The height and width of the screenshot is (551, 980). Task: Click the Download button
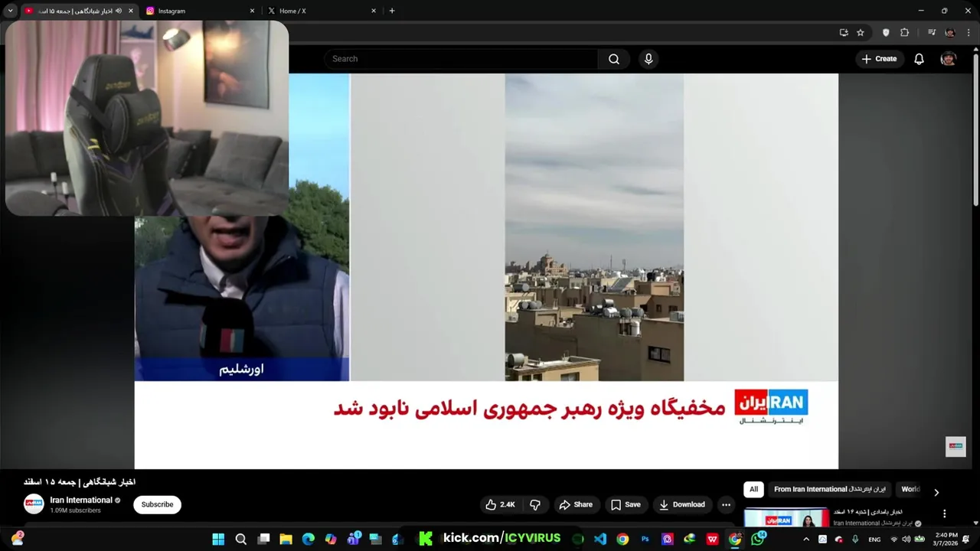(x=682, y=504)
